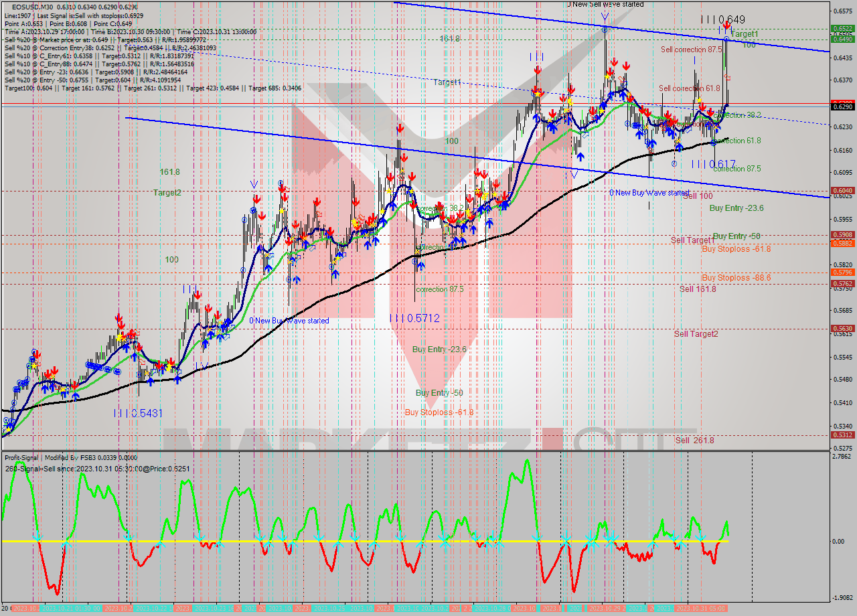Select the 'Sell Target2' level label
857x616 pixels.
696,334
